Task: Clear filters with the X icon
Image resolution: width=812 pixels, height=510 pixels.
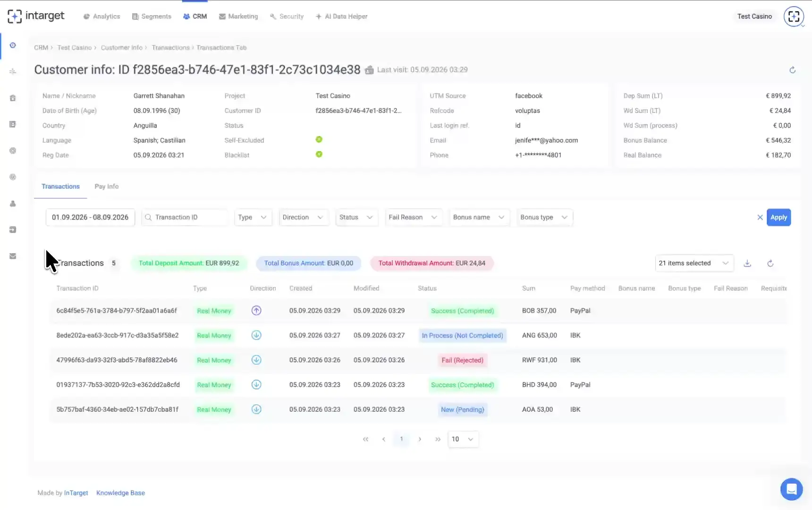Action: (x=760, y=217)
